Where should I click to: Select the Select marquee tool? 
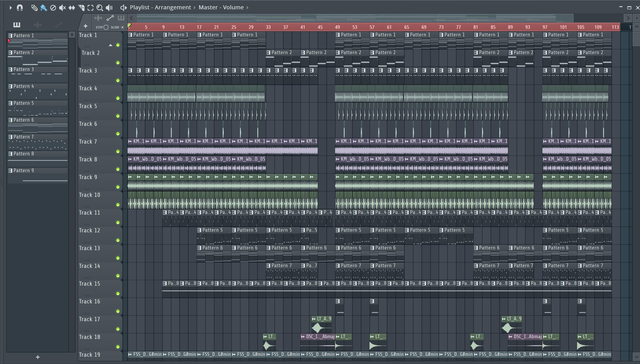pos(90,8)
